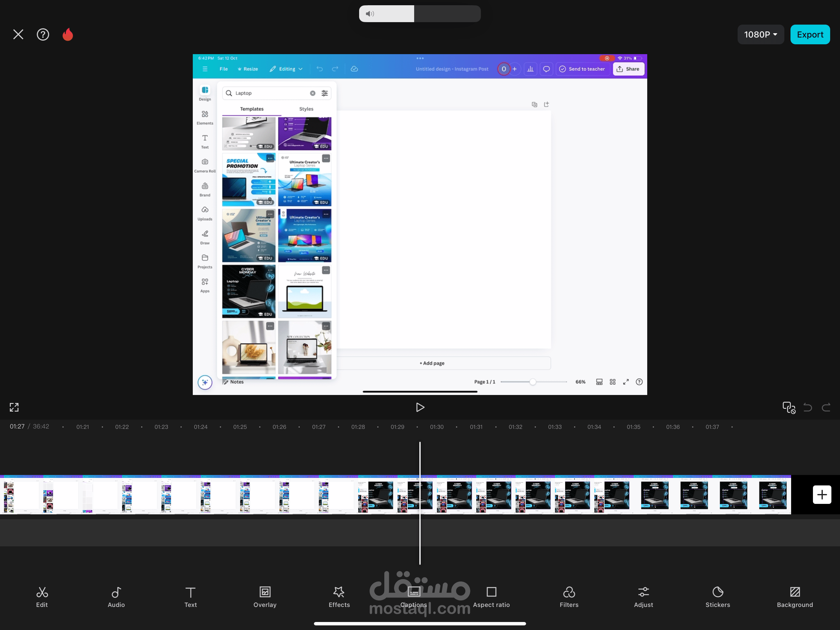Expand the 1080P resolution dropdown

(760, 34)
